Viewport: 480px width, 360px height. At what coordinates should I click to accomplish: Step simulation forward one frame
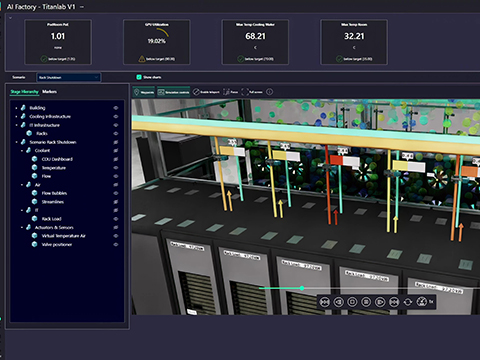tap(380, 302)
